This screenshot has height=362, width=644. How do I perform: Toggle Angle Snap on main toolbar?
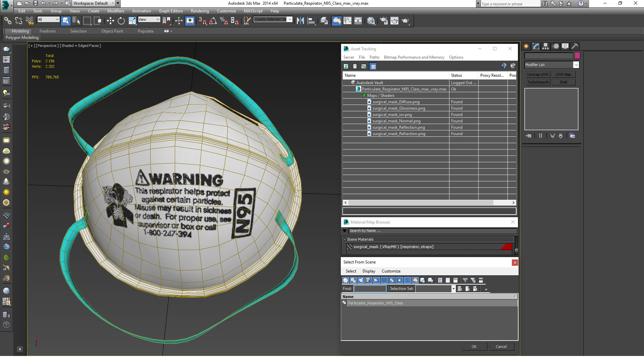pos(213,21)
